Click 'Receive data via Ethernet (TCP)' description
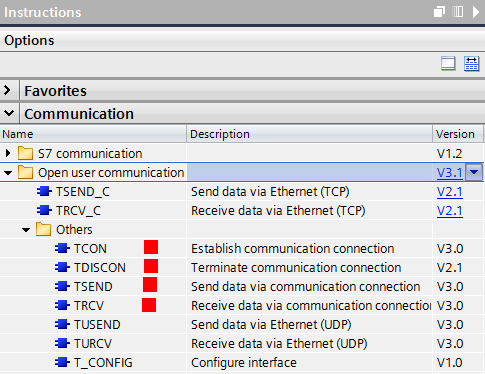The height and width of the screenshot is (374, 485). click(278, 211)
